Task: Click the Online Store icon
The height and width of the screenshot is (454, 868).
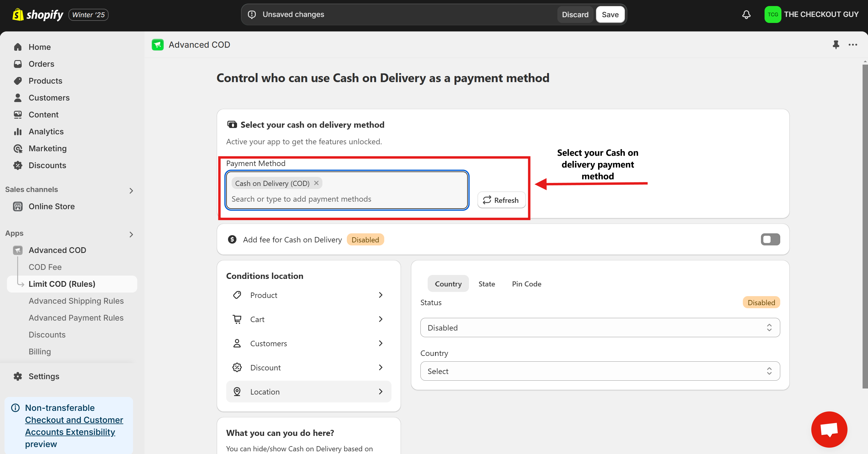Action: point(18,206)
